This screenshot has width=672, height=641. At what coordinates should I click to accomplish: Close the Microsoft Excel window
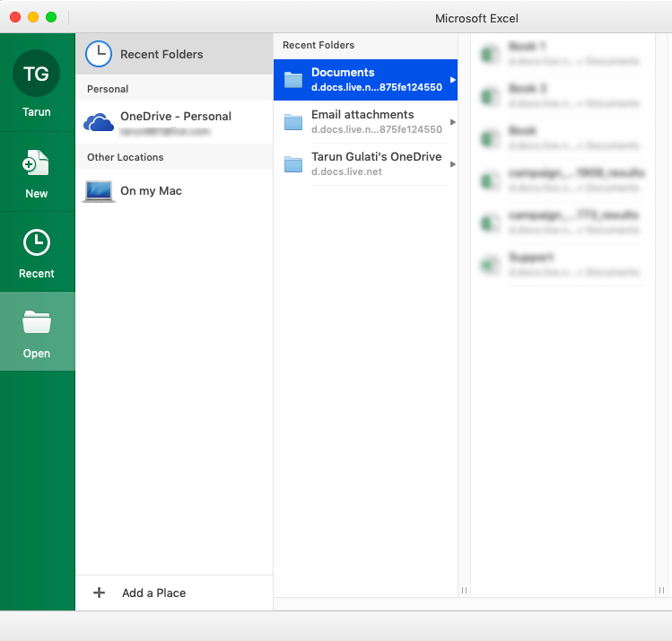tap(15, 17)
